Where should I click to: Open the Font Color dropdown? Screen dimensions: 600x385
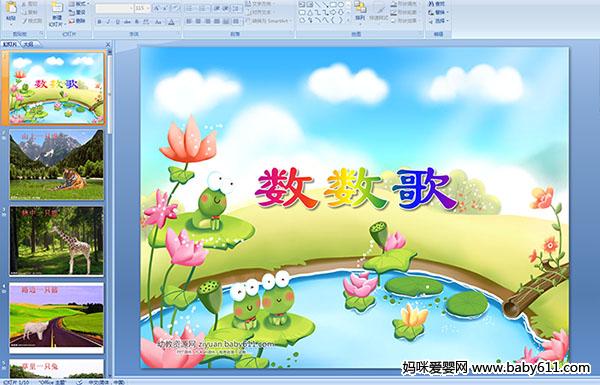tap(171, 22)
